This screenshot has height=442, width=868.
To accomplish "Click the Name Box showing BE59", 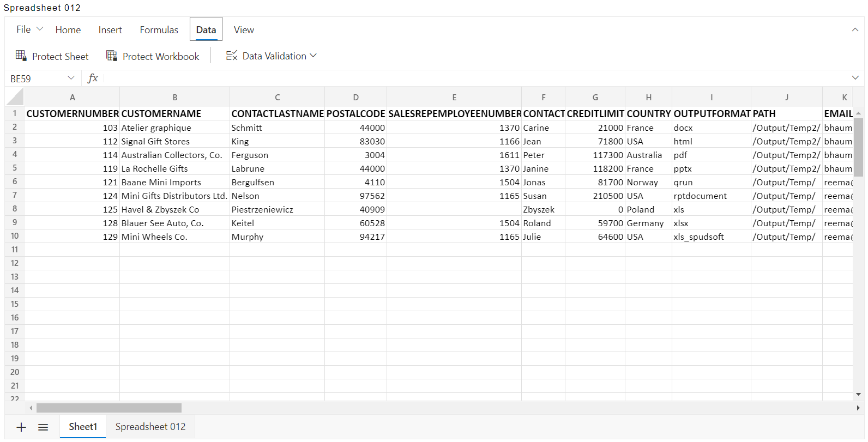I will pos(36,78).
